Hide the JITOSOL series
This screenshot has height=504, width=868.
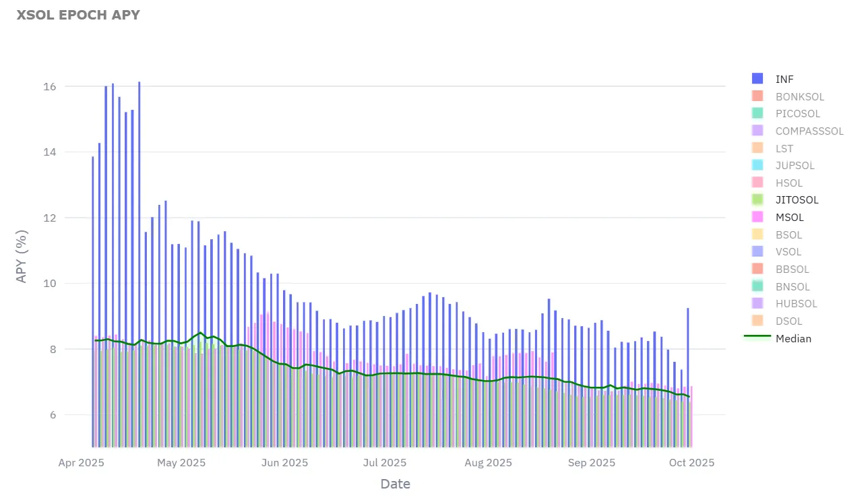(797, 200)
